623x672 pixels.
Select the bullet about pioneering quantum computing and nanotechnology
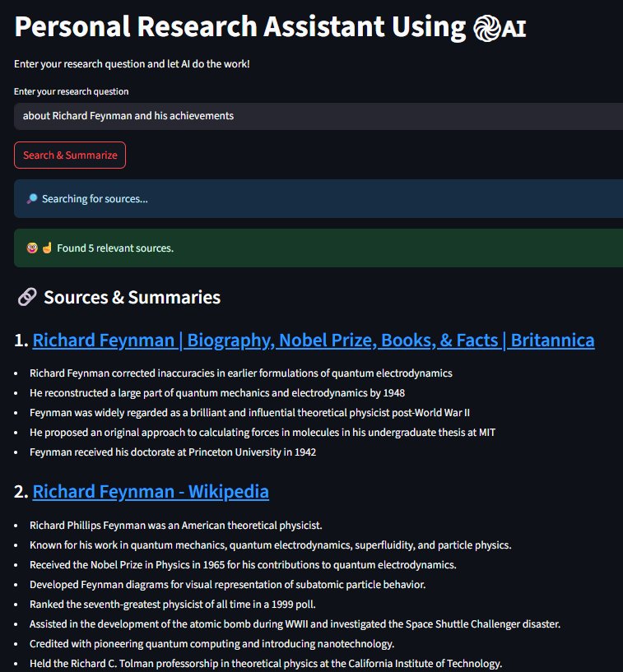point(212,644)
